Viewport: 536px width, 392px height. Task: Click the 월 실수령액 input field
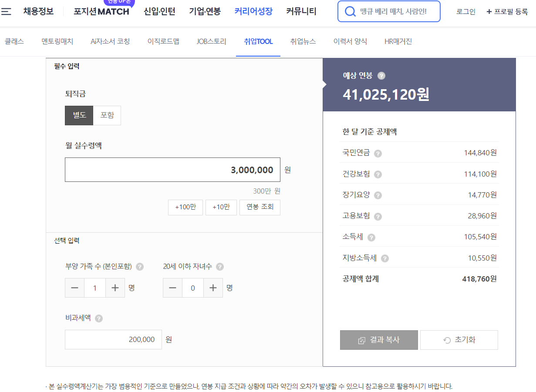pos(172,169)
